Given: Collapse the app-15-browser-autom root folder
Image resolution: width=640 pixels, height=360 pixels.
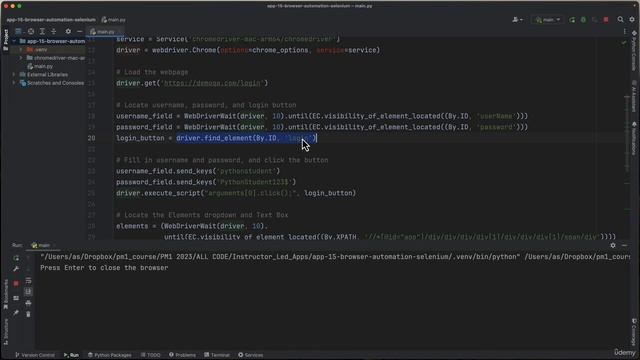Looking at the screenshot, I should point(14,41).
